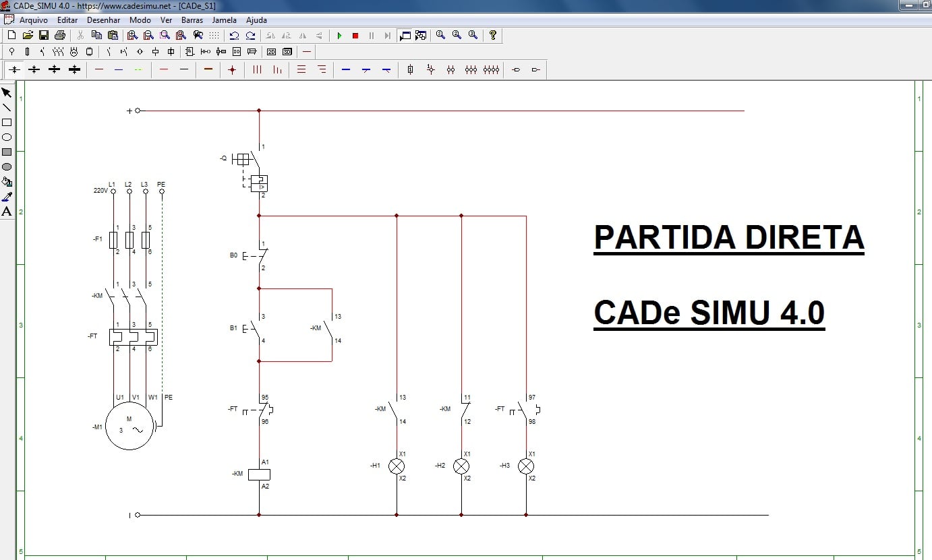
Task: Select the filled gray ellipse tool
Action: (7, 166)
